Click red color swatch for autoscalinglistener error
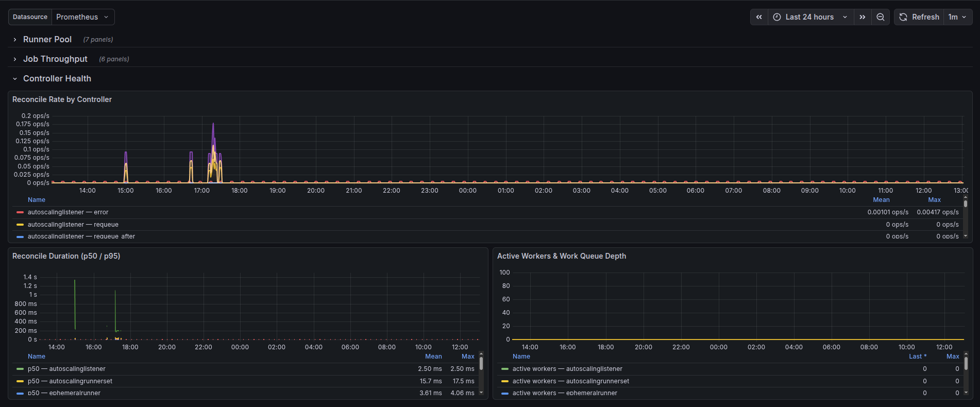980x407 pixels. click(20, 212)
